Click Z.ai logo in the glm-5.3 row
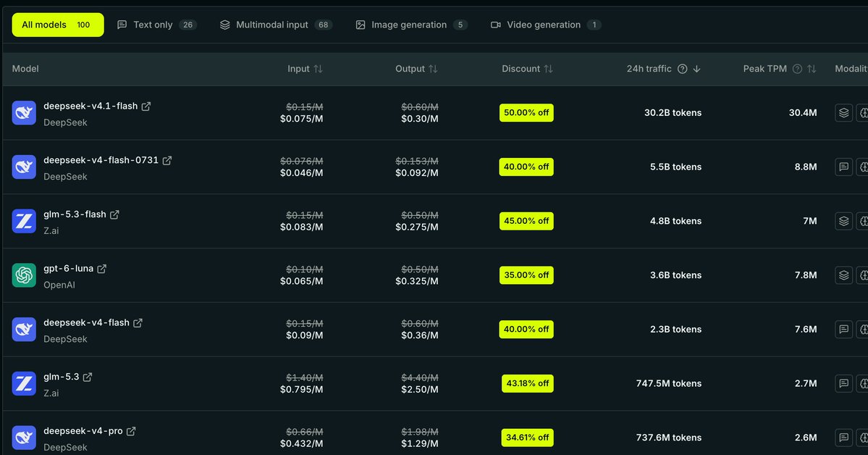Screen dimensions: 868x455 point(24,383)
